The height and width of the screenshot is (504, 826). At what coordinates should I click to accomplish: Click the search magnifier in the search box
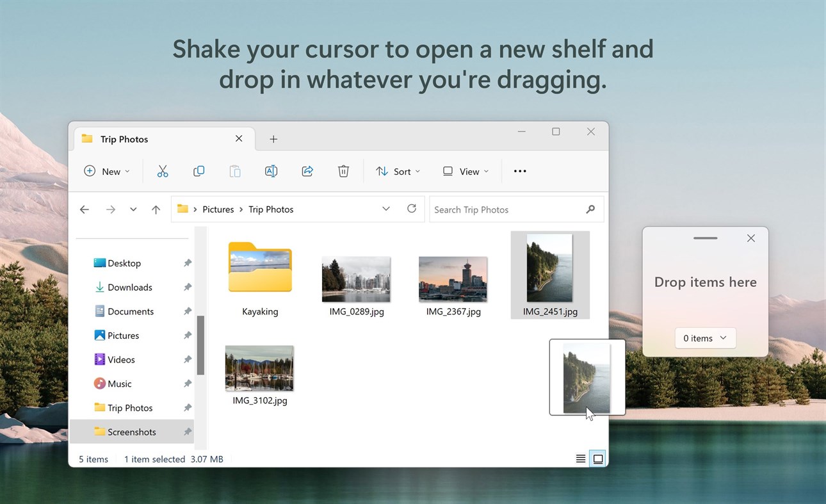(x=590, y=209)
